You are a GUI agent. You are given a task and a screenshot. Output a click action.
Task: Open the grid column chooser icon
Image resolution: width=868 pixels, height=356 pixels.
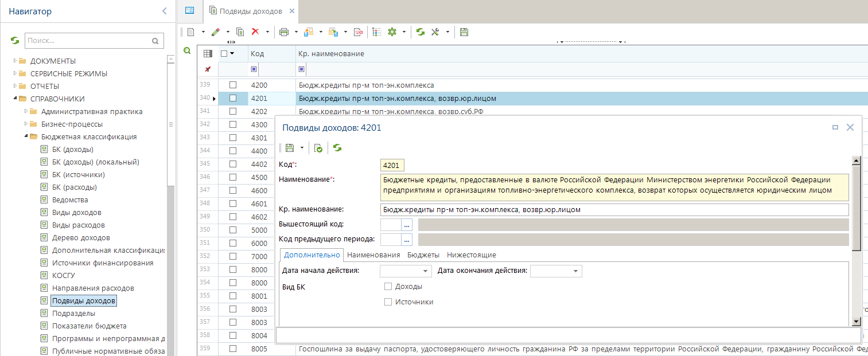208,53
